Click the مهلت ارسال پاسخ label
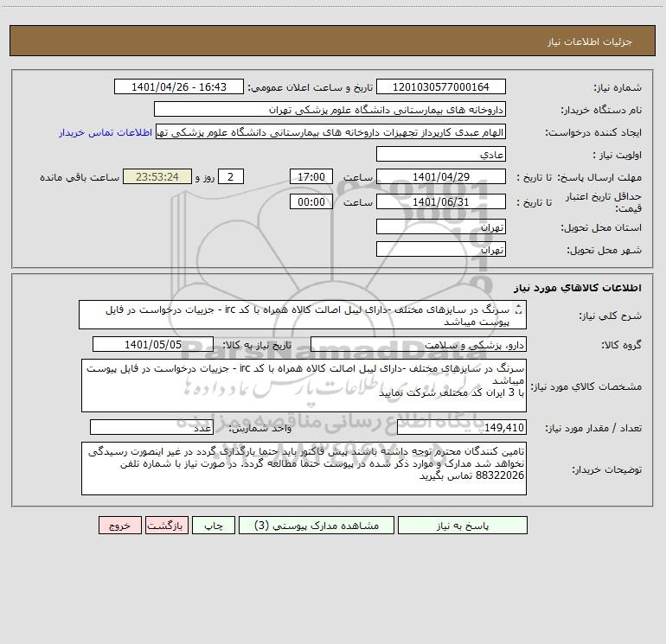The height and width of the screenshot is (644, 666). [599, 177]
